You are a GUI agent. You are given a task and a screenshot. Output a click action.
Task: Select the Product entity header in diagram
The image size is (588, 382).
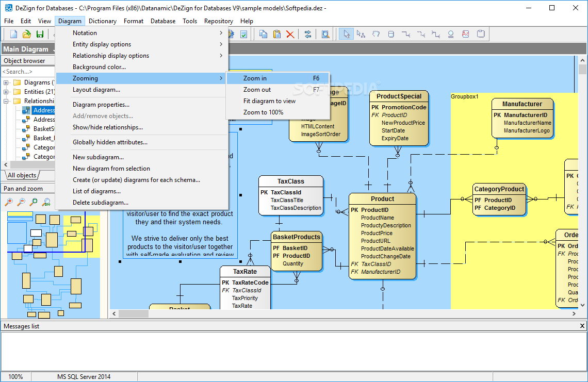pyautogui.click(x=382, y=198)
